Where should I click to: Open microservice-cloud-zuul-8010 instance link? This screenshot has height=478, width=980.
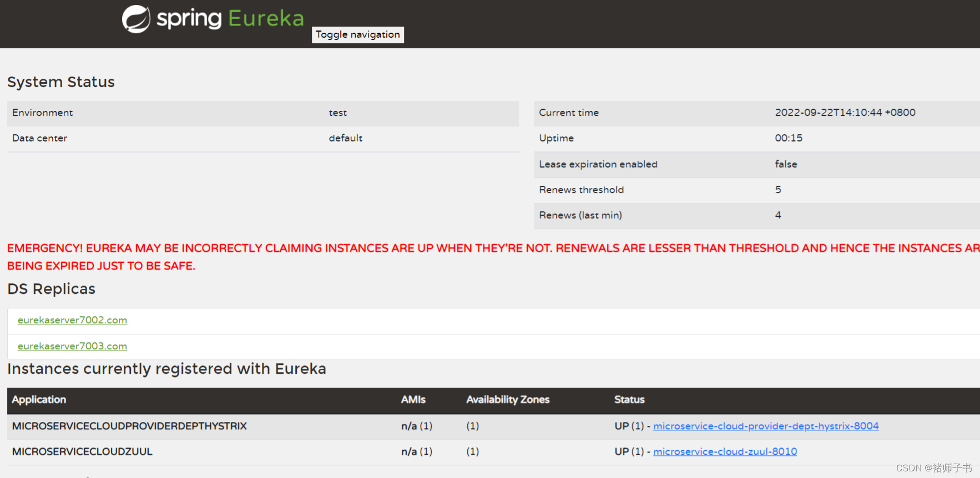pos(725,451)
